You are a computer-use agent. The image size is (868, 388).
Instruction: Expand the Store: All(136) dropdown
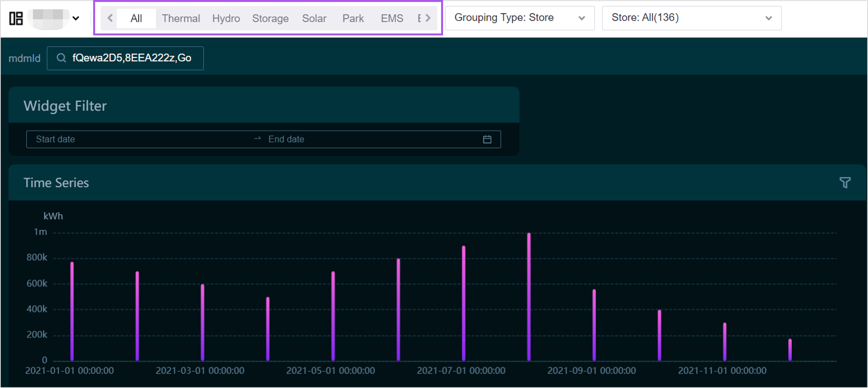691,18
